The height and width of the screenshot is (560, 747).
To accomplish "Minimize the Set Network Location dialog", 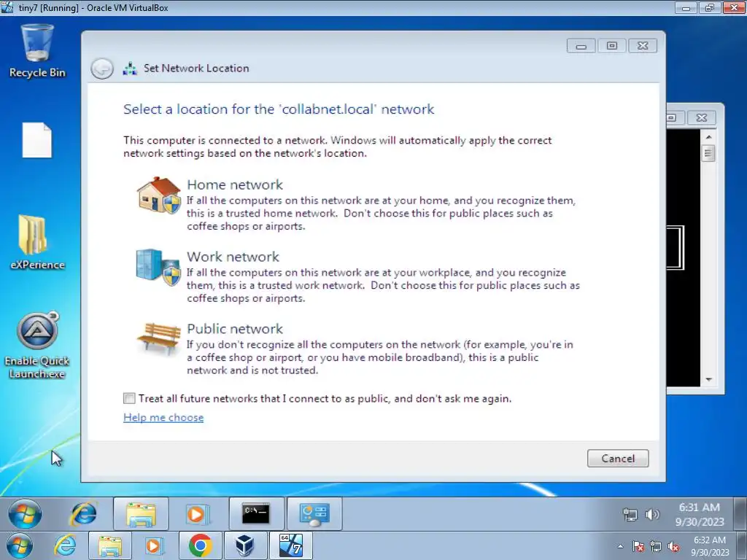I will pyautogui.click(x=581, y=46).
